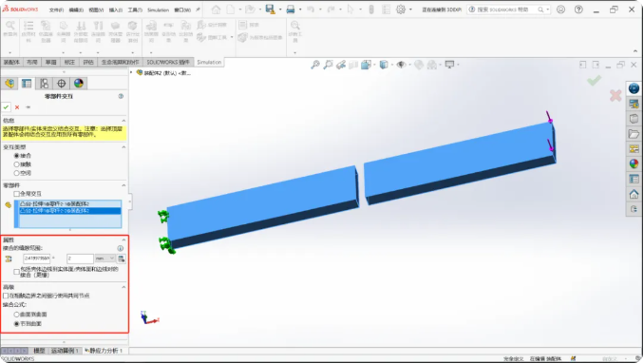Click the Zoom to Fit magnifier icon
The height and width of the screenshot is (364, 644).
[315, 65]
